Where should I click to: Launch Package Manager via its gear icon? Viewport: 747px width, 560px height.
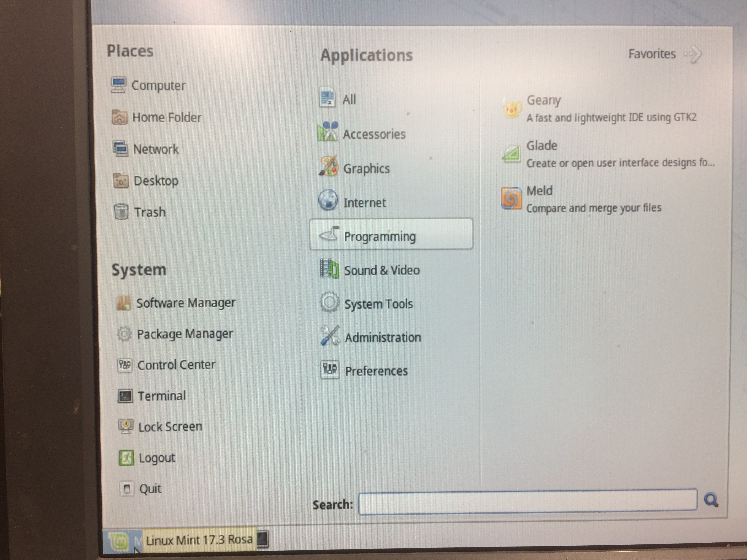coord(124,334)
